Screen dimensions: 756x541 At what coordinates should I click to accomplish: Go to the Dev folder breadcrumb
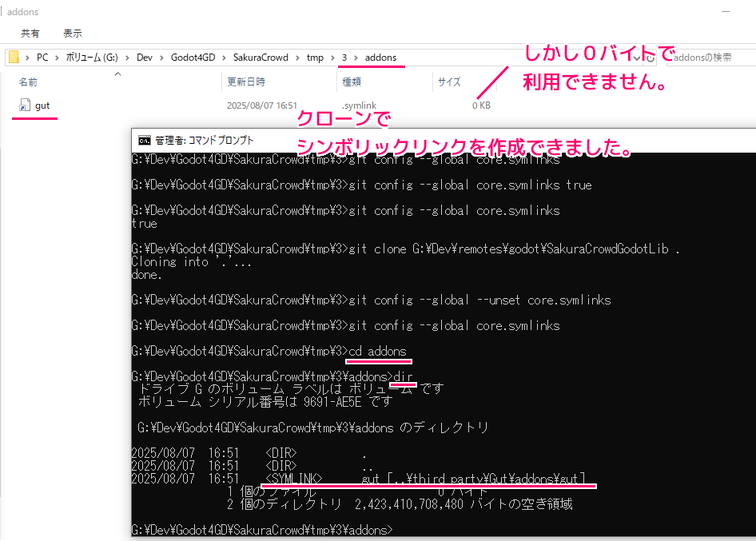144,58
